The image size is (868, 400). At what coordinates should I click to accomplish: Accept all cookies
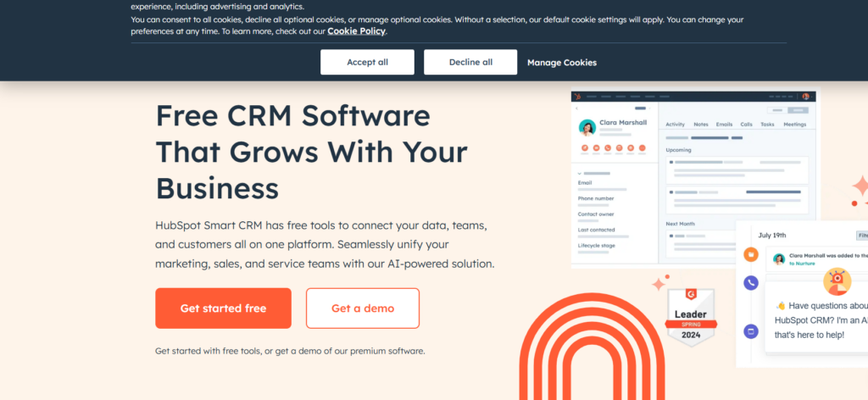367,62
